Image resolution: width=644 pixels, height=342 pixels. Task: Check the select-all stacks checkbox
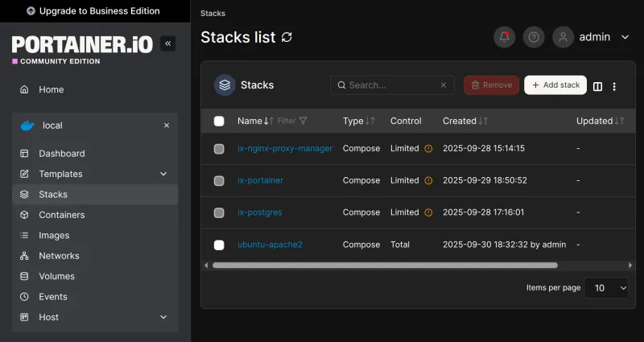tap(219, 121)
